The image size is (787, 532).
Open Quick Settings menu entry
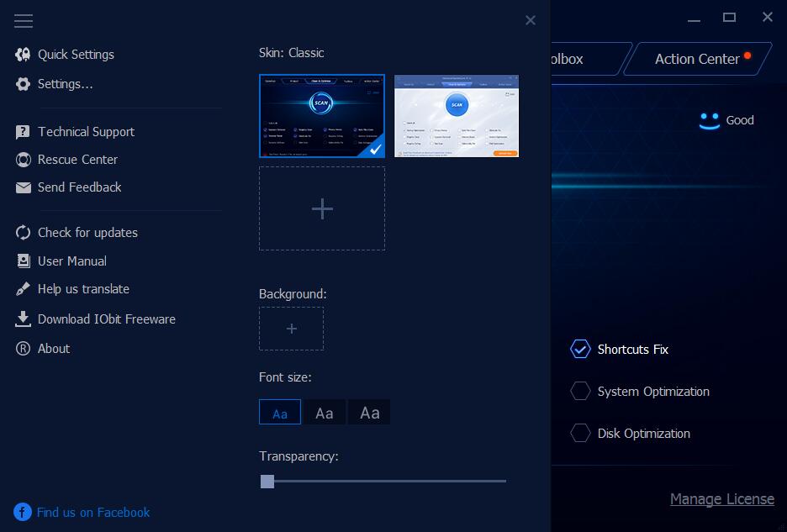(x=76, y=54)
